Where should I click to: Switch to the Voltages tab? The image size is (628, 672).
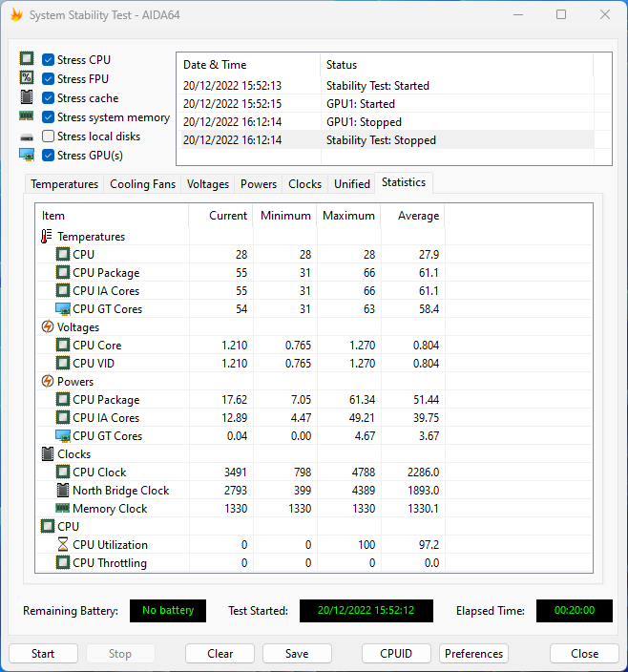(208, 184)
